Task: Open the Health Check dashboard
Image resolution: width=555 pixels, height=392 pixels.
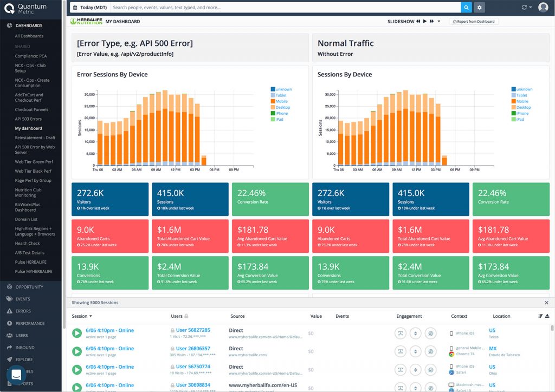Action: [x=27, y=244]
